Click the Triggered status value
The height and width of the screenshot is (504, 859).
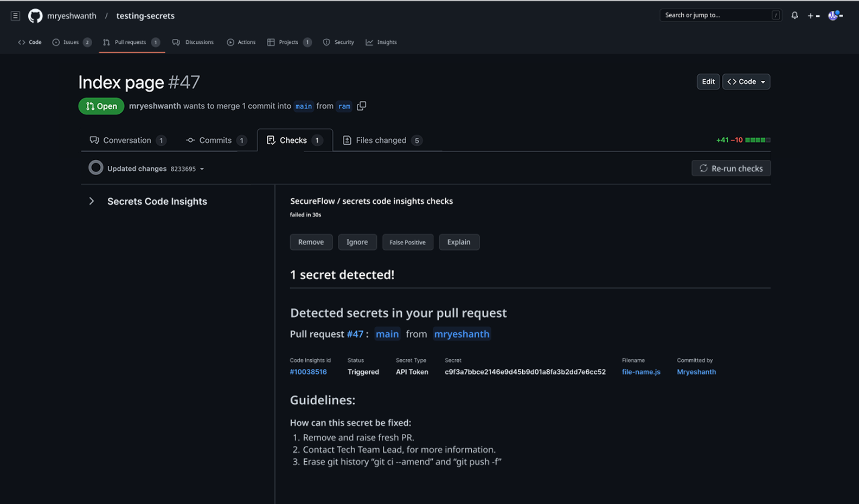[x=363, y=372]
